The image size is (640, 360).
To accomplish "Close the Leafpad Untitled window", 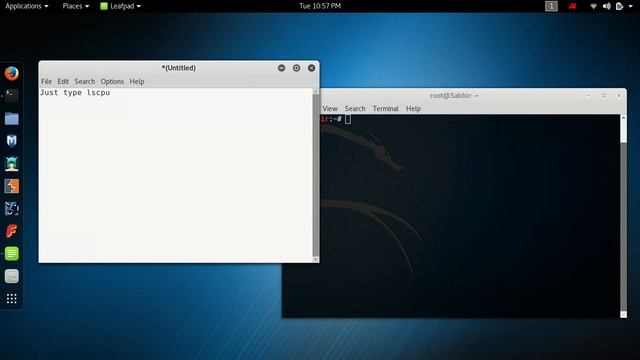I will point(311,68).
